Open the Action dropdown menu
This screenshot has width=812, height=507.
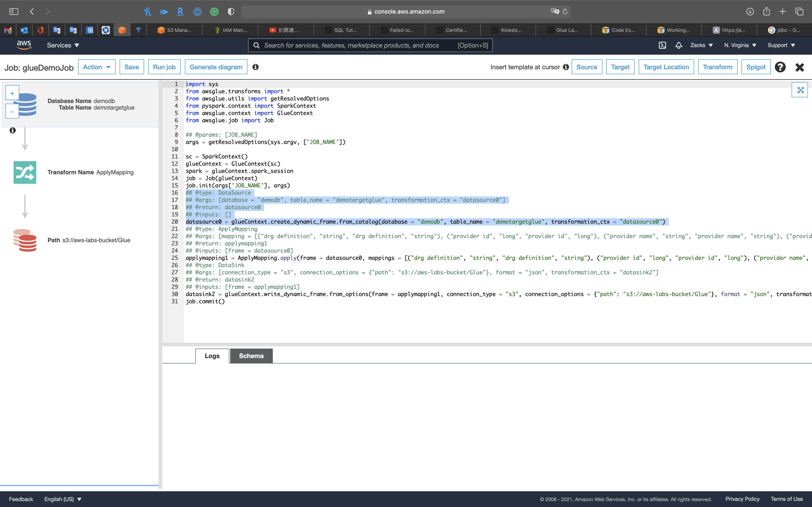[97, 67]
